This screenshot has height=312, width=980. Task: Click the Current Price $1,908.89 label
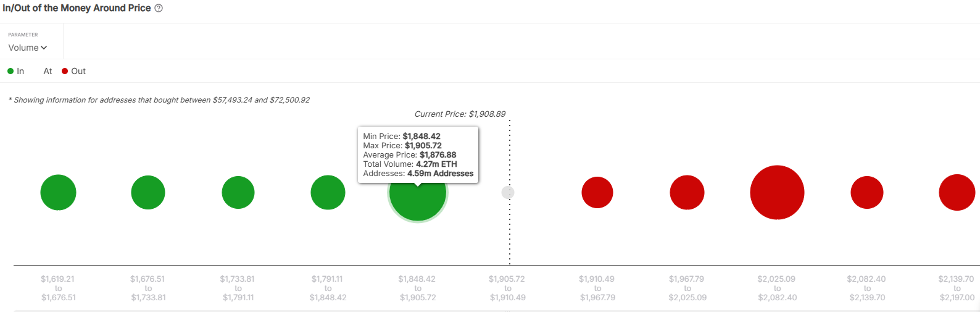click(460, 114)
